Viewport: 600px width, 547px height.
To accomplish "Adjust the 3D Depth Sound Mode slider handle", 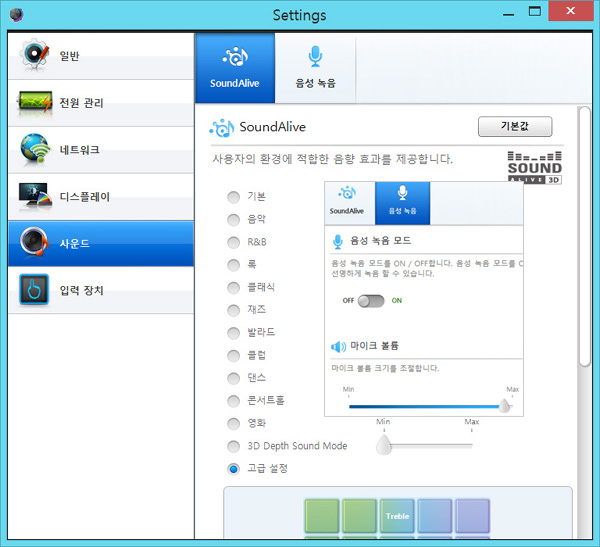I will click(384, 445).
